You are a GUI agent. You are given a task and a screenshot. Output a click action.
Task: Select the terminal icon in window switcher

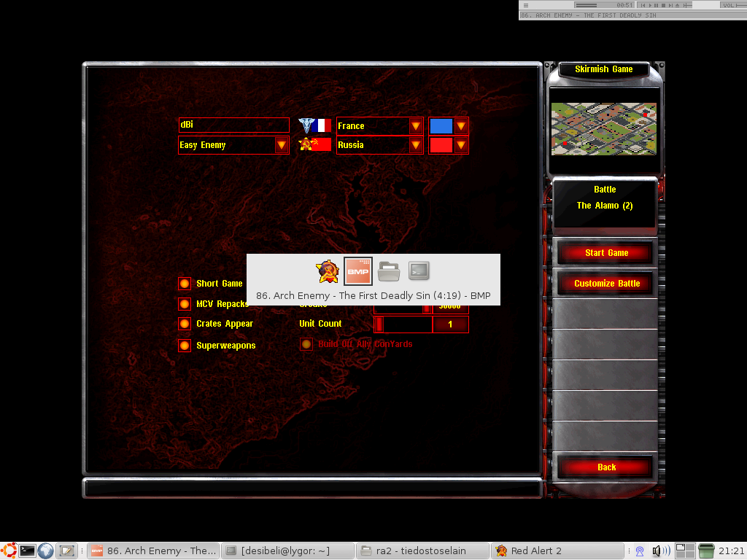419,271
